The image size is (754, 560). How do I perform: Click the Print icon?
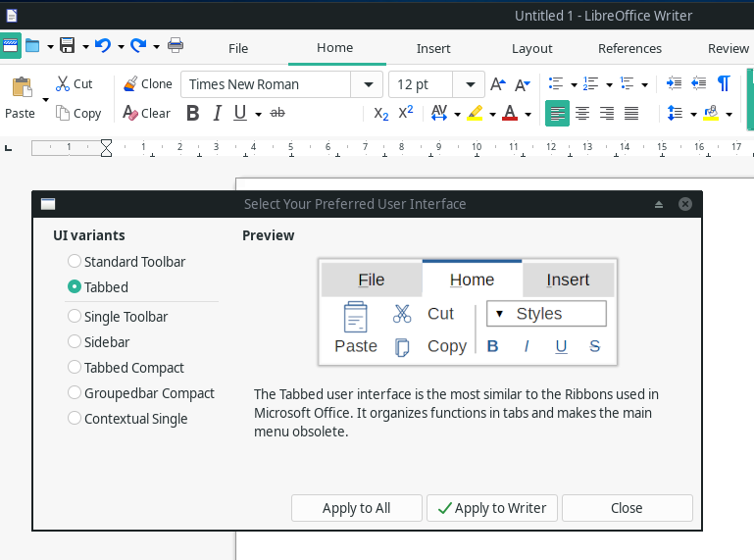[x=176, y=46]
